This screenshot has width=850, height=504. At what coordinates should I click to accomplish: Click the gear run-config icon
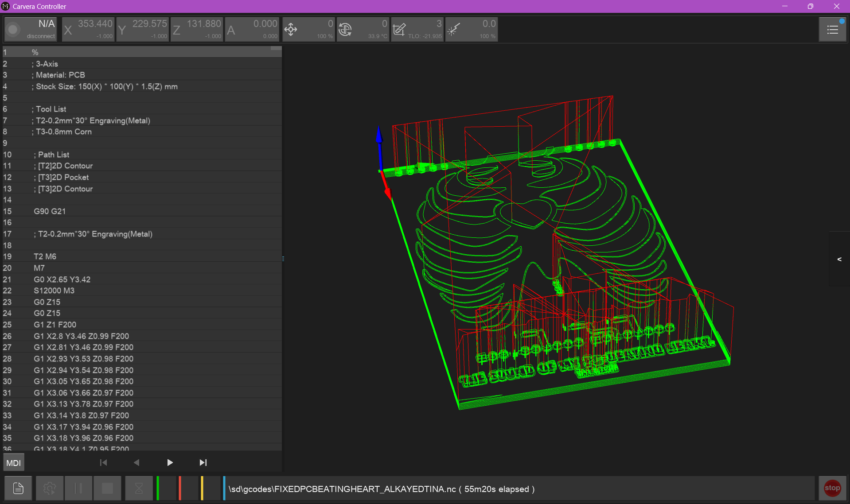tap(49, 488)
